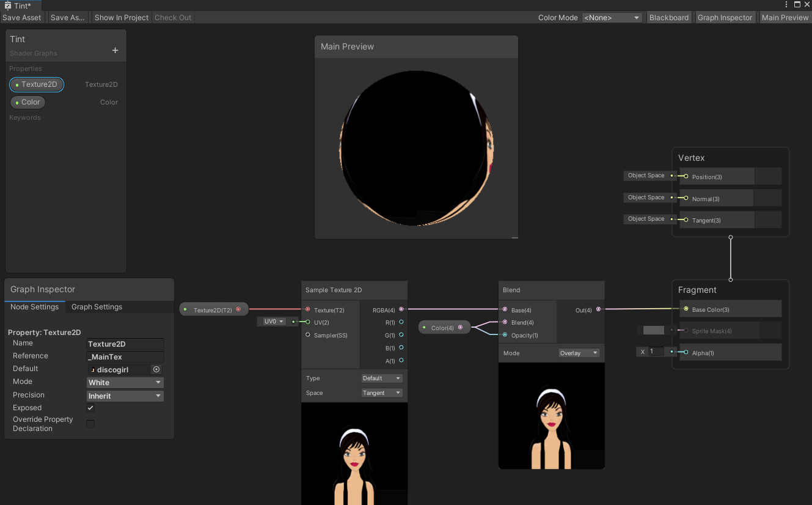Select the Node Settings tab
The height and width of the screenshot is (505, 812).
[34, 307]
